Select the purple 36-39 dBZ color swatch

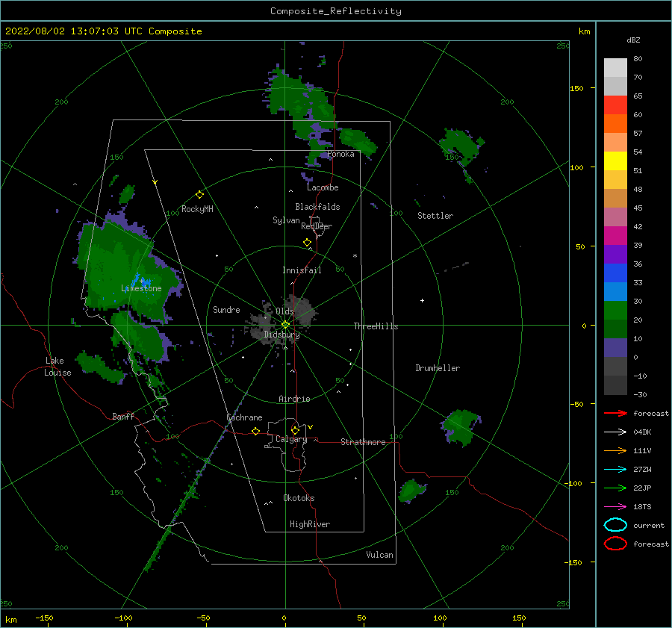tap(615, 254)
